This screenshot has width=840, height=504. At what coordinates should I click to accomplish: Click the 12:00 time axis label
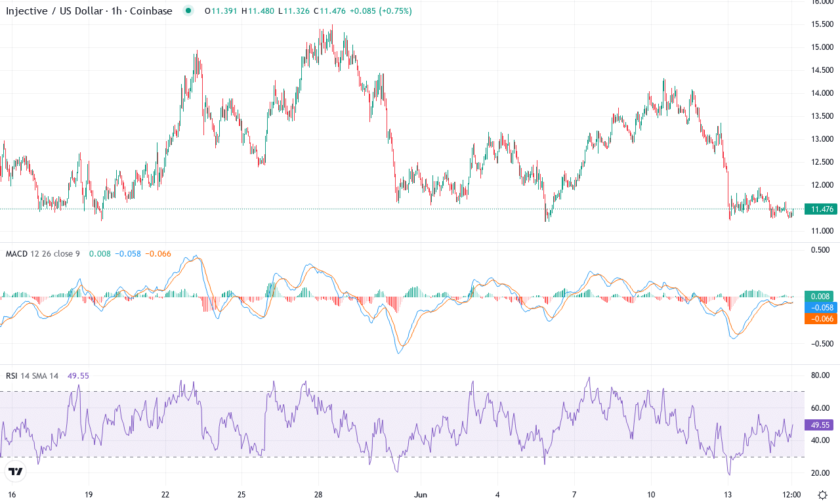791,494
